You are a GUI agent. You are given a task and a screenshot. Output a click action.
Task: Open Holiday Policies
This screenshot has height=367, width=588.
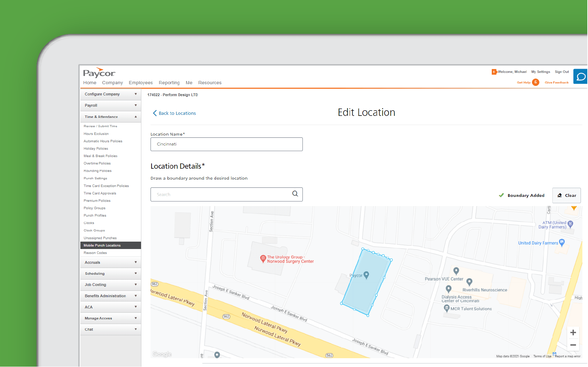point(96,149)
